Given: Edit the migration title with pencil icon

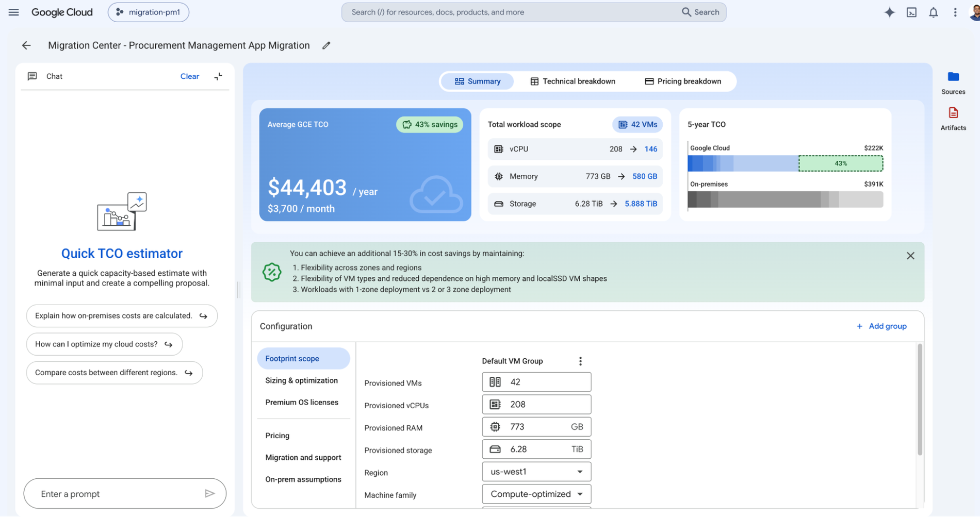Looking at the screenshot, I should click(x=326, y=45).
